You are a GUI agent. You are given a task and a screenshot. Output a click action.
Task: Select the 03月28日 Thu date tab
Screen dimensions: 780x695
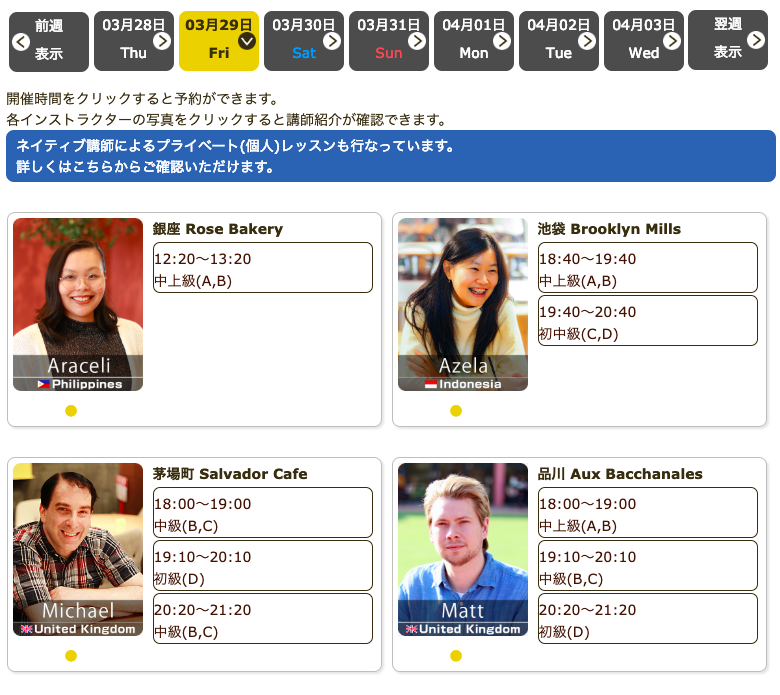point(133,41)
